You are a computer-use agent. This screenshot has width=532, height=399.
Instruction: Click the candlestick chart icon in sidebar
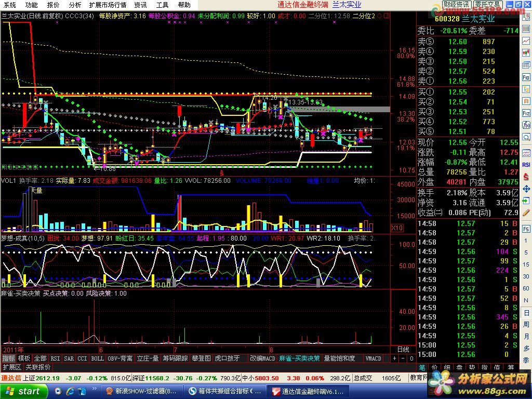(526, 52)
